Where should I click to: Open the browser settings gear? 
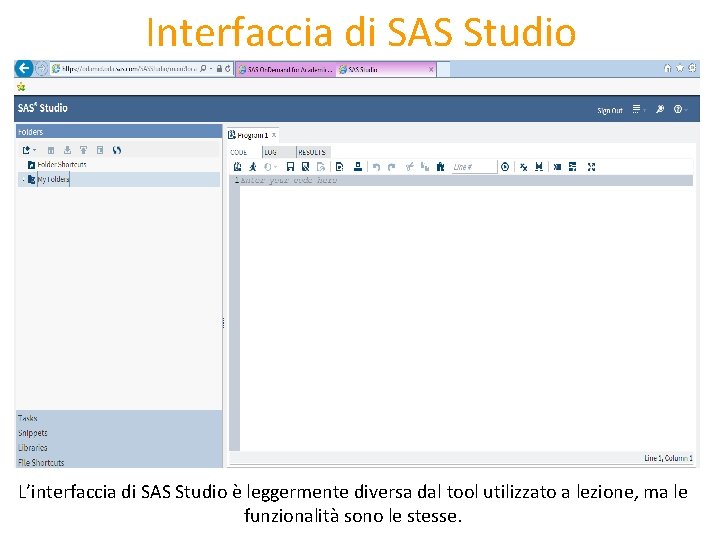tap(692, 68)
